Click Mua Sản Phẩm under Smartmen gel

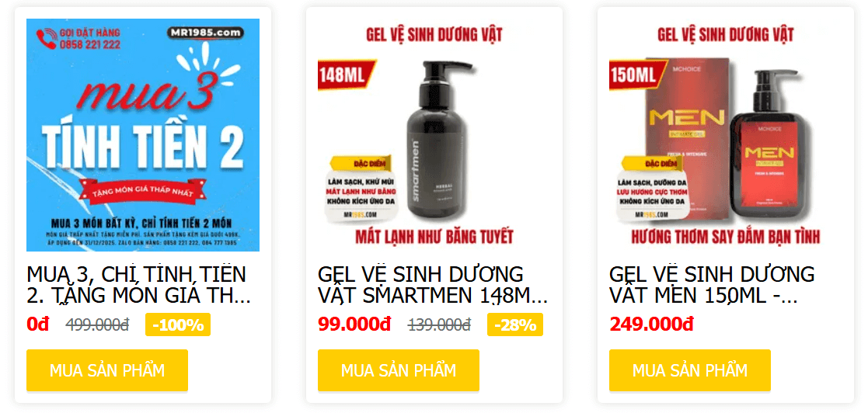coord(399,370)
